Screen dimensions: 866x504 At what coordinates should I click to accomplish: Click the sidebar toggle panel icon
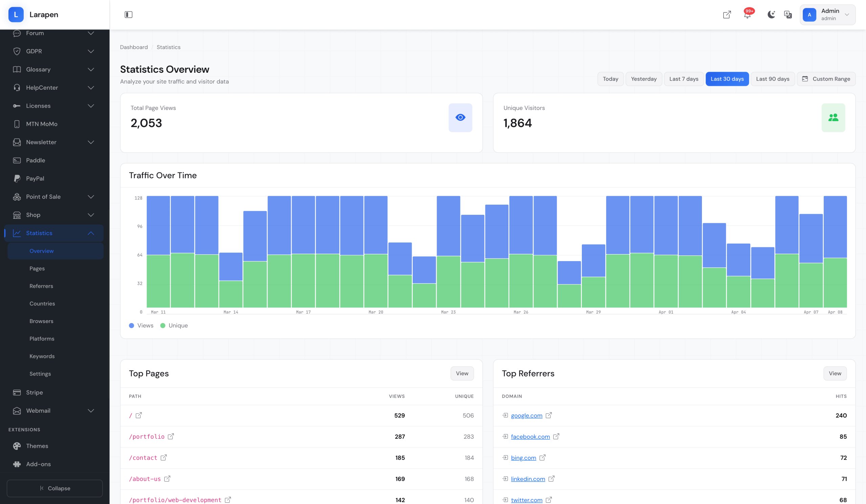128,15
